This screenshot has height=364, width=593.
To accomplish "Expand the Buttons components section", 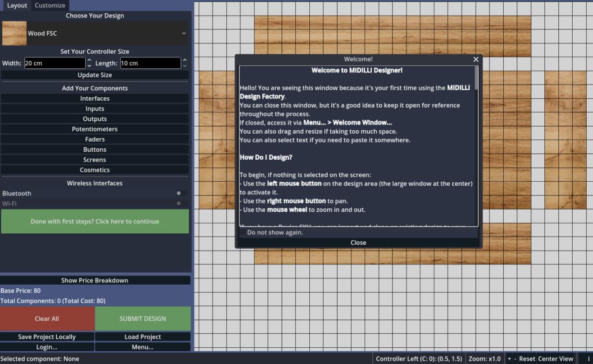I will click(94, 149).
